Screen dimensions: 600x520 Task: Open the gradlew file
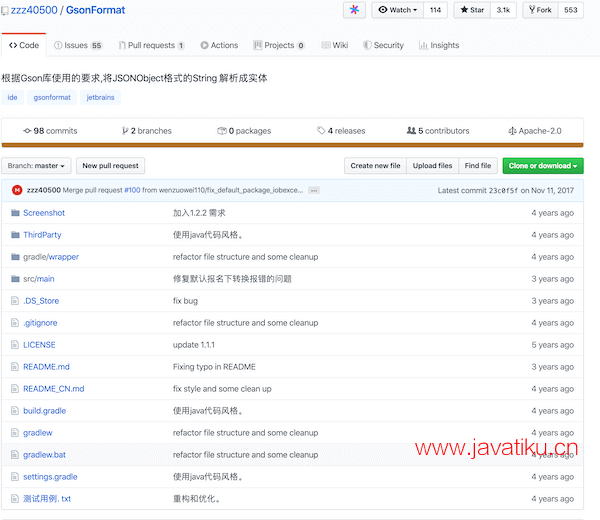(38, 433)
